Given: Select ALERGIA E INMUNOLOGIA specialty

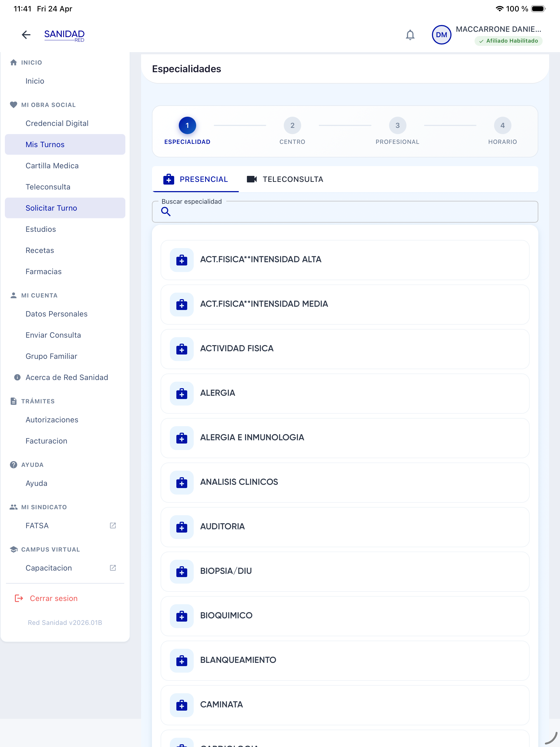Looking at the screenshot, I should [345, 438].
